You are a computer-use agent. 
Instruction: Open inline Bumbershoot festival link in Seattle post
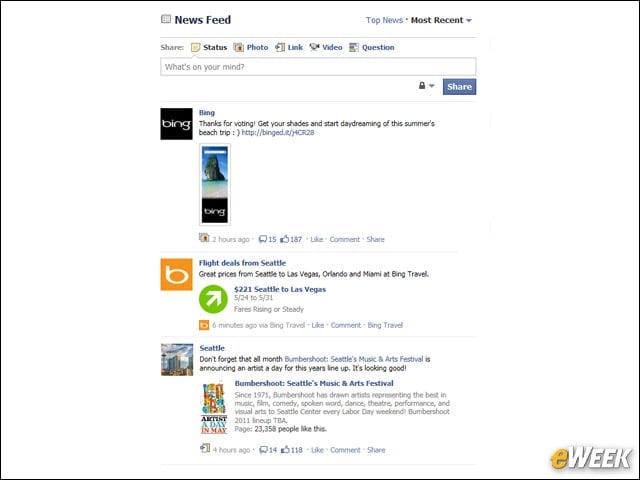click(x=354, y=359)
